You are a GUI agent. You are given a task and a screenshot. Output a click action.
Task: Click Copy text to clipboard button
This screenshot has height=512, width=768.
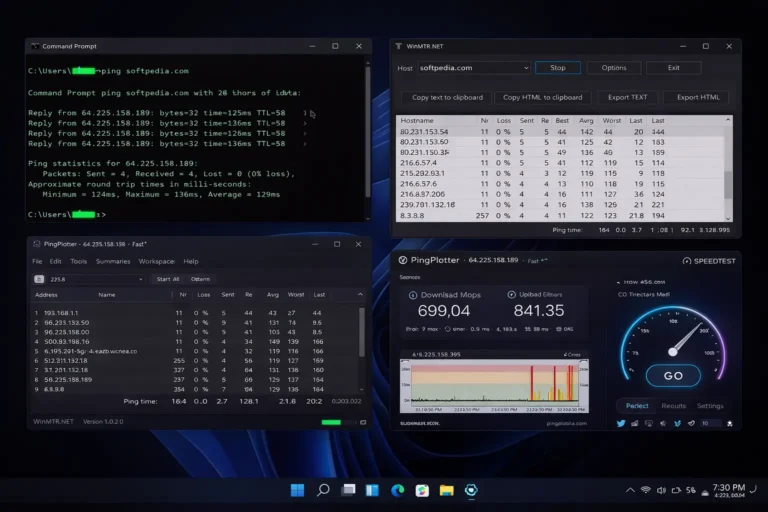(447, 98)
